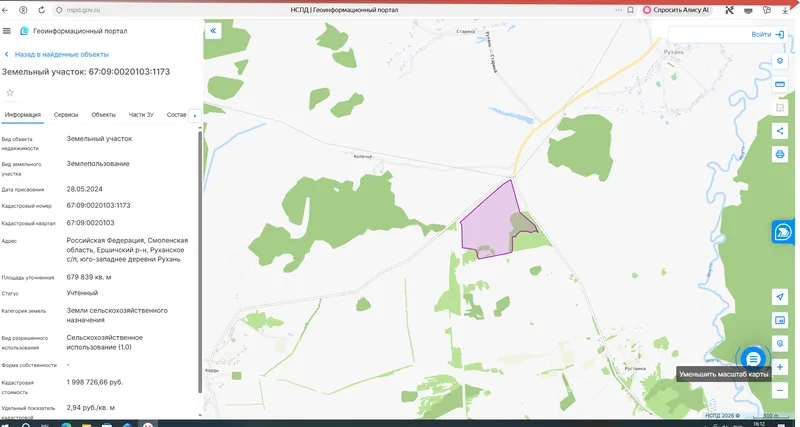800x427 pixels.
Task: Print the map with printer icon
Action: 780,154
